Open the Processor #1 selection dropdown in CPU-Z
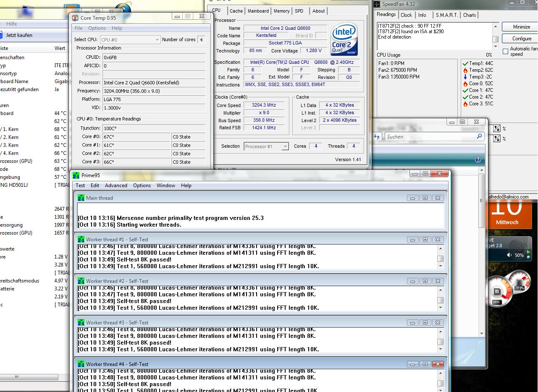Screen dimensions: 538x392 (266, 146)
